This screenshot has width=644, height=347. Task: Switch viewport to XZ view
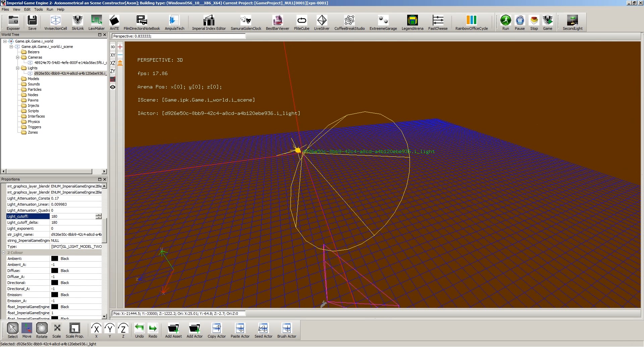pyautogui.click(x=113, y=63)
